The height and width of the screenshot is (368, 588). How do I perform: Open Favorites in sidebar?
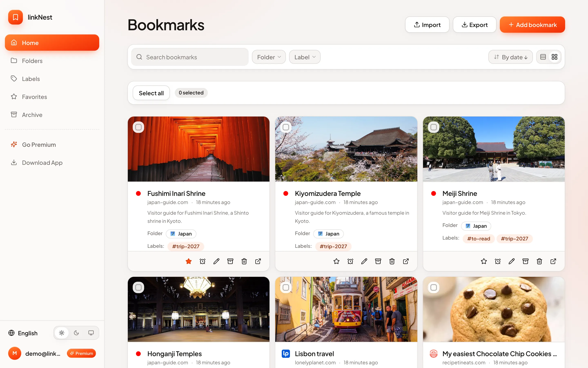click(x=52, y=97)
